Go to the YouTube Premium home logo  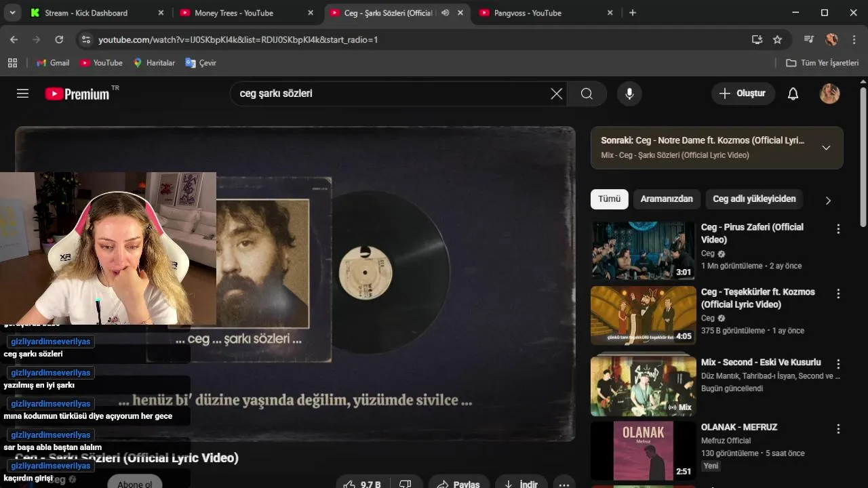[77, 94]
